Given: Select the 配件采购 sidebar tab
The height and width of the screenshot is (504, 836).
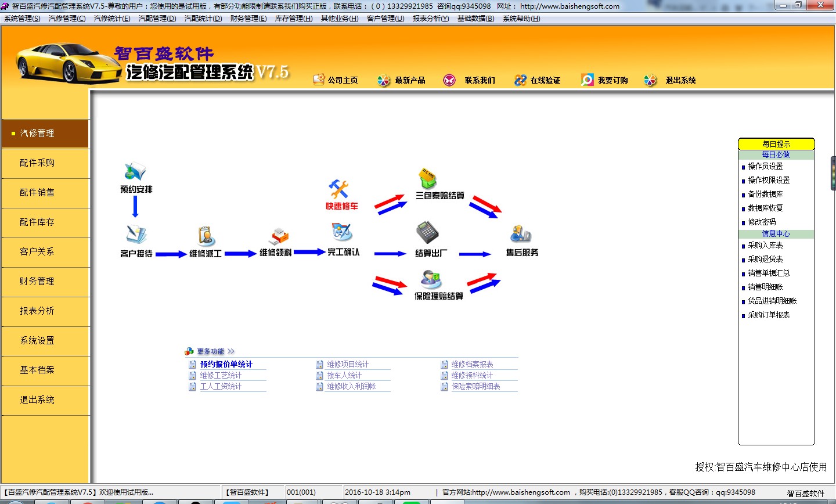Looking at the screenshot, I should click(x=45, y=163).
